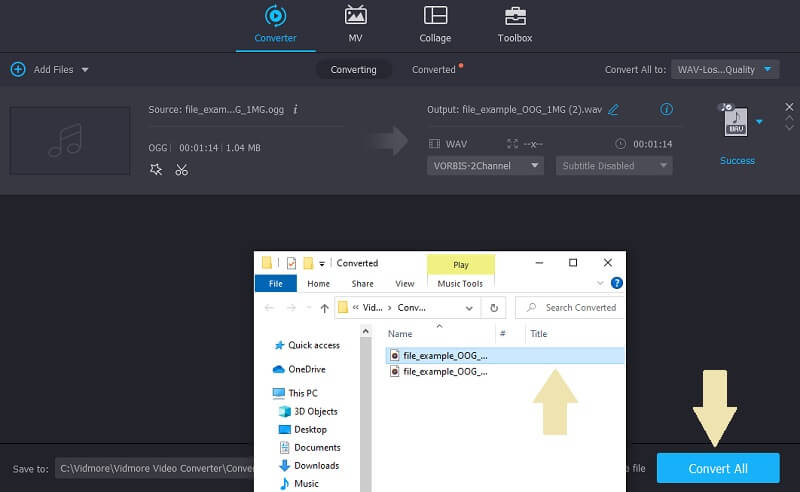Image resolution: width=800 pixels, height=492 pixels.
Task: Select the first file_example_OOG file
Action: (445, 355)
